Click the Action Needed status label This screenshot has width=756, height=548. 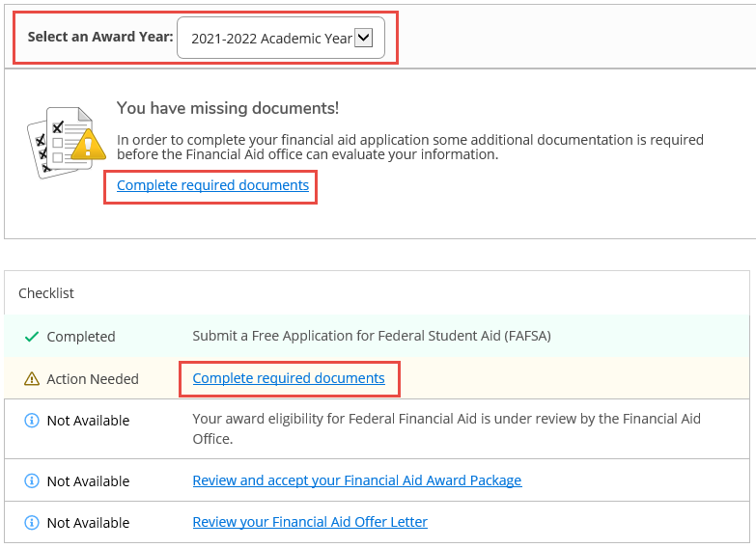tap(93, 379)
